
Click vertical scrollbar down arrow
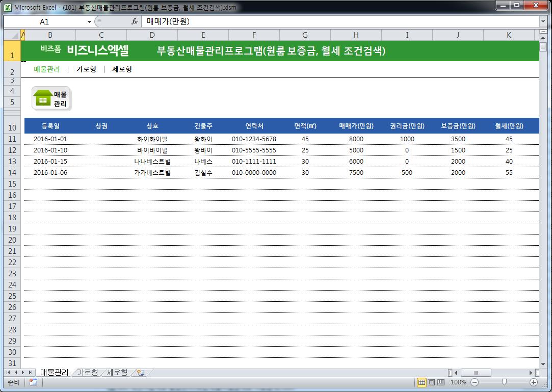[543, 364]
